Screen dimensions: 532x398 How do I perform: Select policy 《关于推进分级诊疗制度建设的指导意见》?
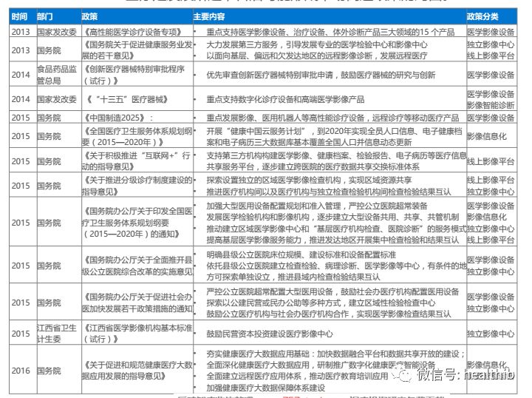[x=137, y=186]
